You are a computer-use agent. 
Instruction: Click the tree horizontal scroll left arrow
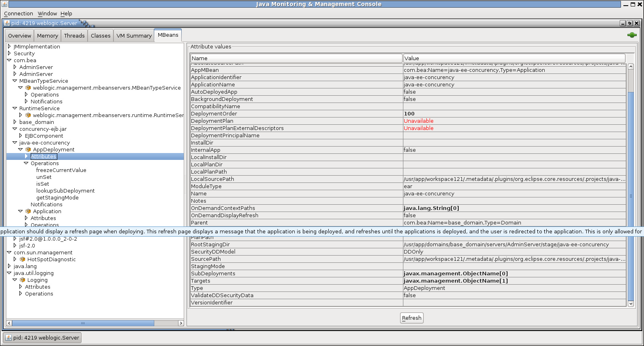click(x=9, y=323)
